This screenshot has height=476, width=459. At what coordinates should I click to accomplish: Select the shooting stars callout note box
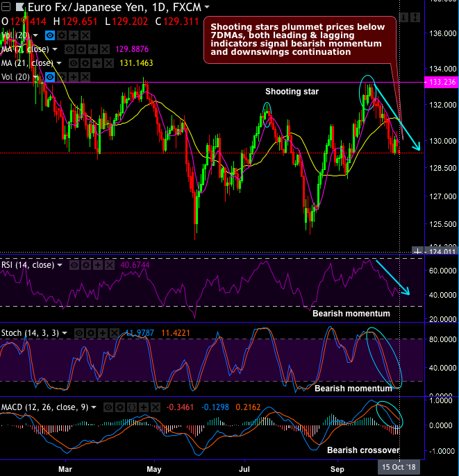coord(300,40)
